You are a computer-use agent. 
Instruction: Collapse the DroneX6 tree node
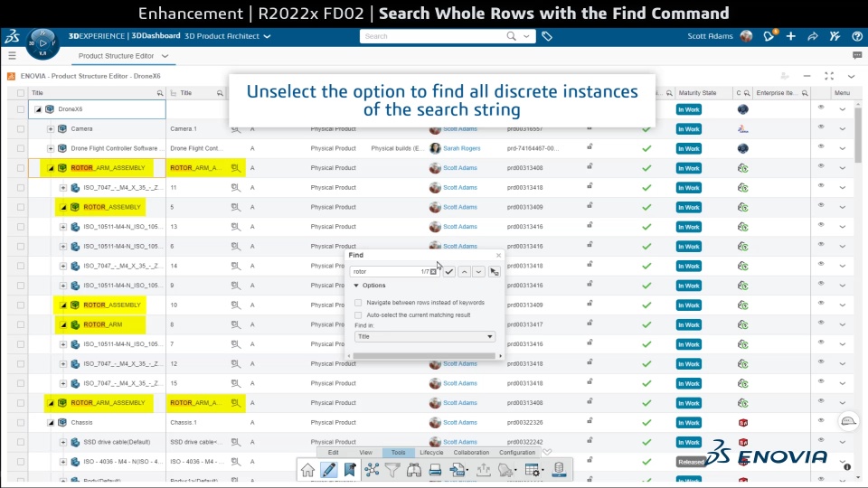click(x=38, y=109)
